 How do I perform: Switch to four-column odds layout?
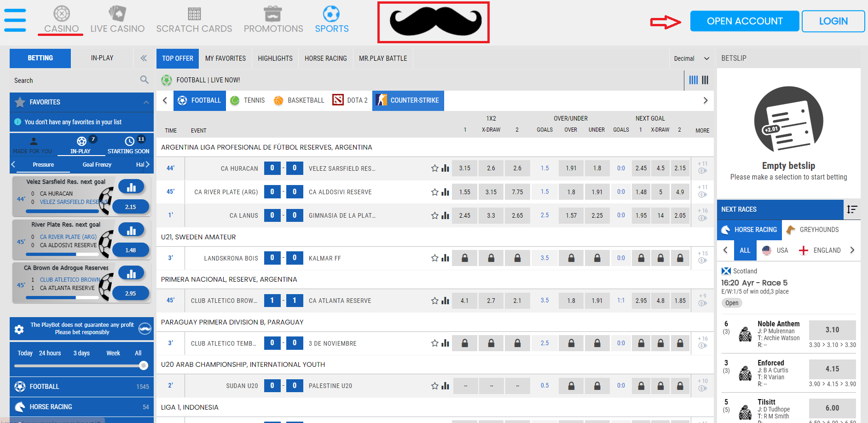tap(693, 80)
